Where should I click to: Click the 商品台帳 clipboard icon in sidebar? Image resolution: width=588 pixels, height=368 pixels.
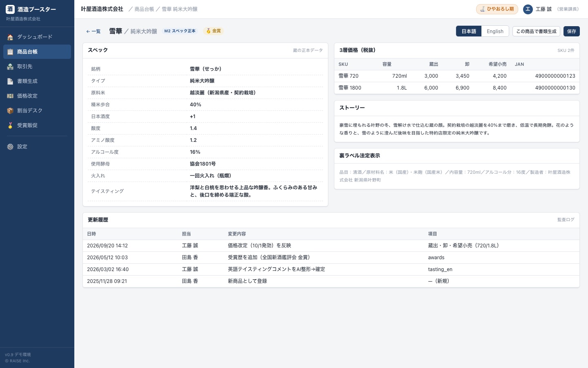[10, 52]
